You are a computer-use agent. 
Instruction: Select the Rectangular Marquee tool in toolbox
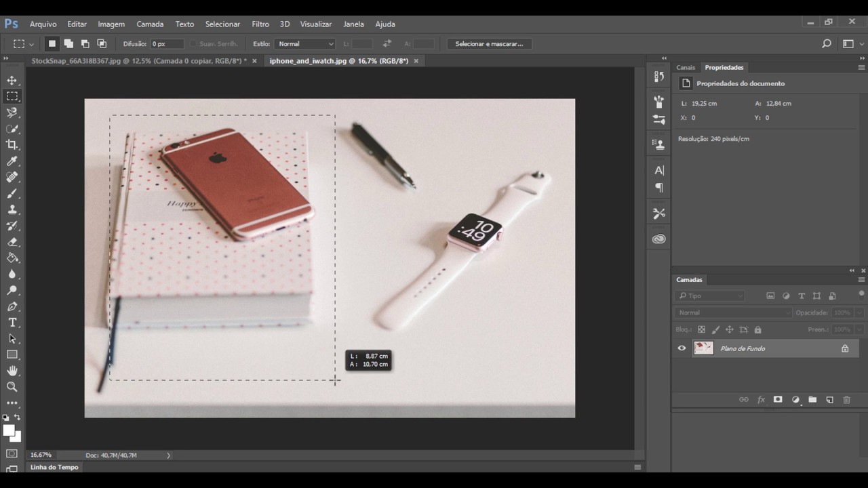(12, 96)
